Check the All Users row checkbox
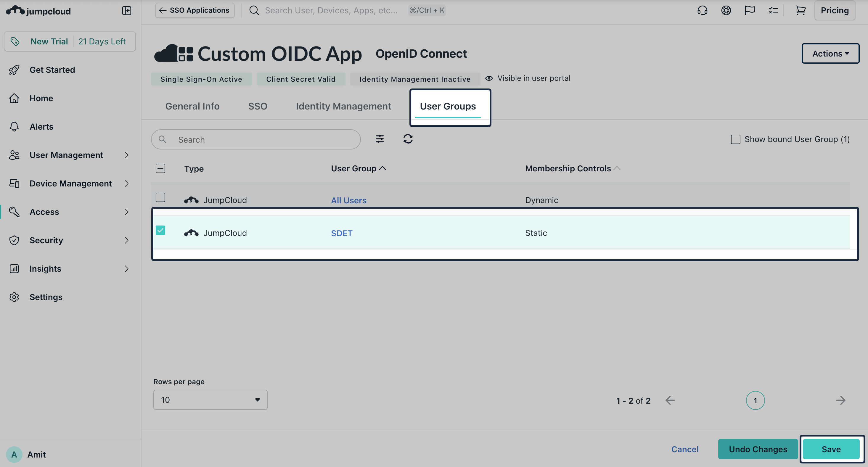The width and height of the screenshot is (868, 467). pyautogui.click(x=161, y=197)
